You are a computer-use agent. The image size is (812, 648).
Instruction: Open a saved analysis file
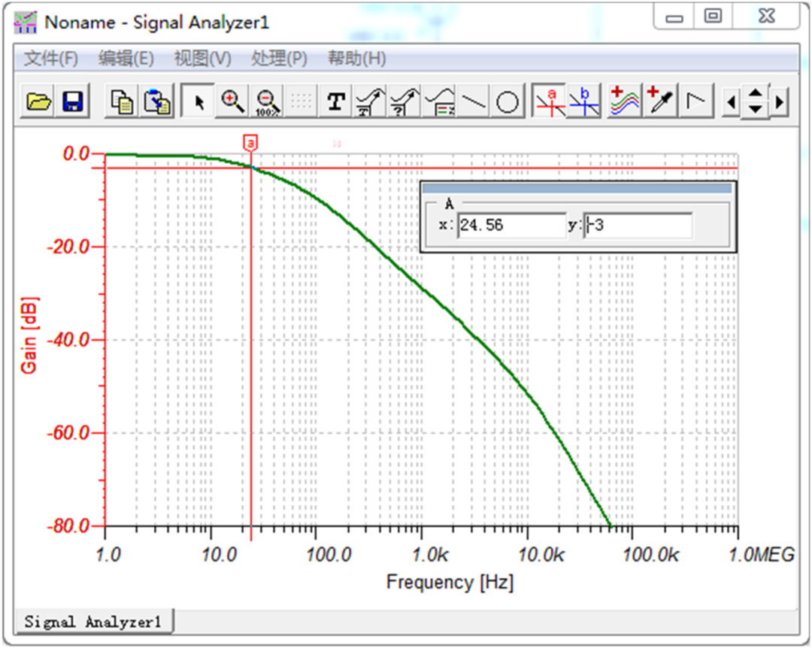point(38,101)
